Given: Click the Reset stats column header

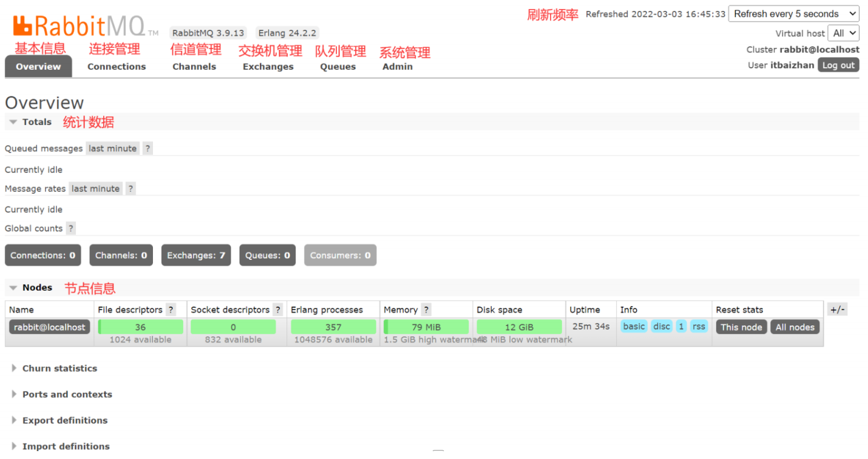Looking at the screenshot, I should [x=739, y=310].
